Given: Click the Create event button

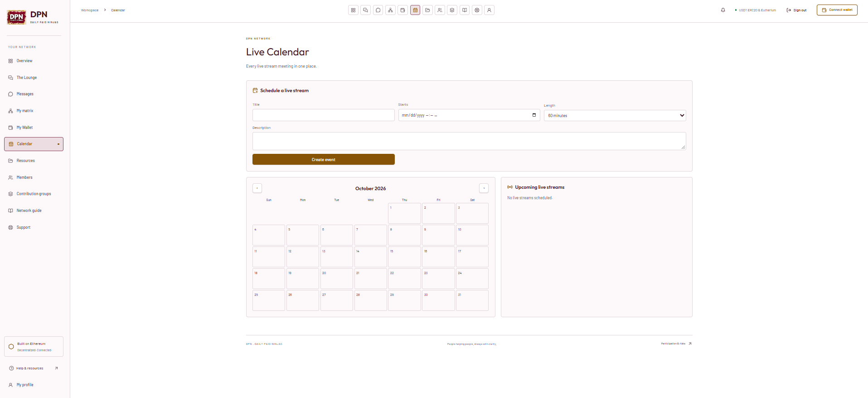Looking at the screenshot, I should [324, 159].
